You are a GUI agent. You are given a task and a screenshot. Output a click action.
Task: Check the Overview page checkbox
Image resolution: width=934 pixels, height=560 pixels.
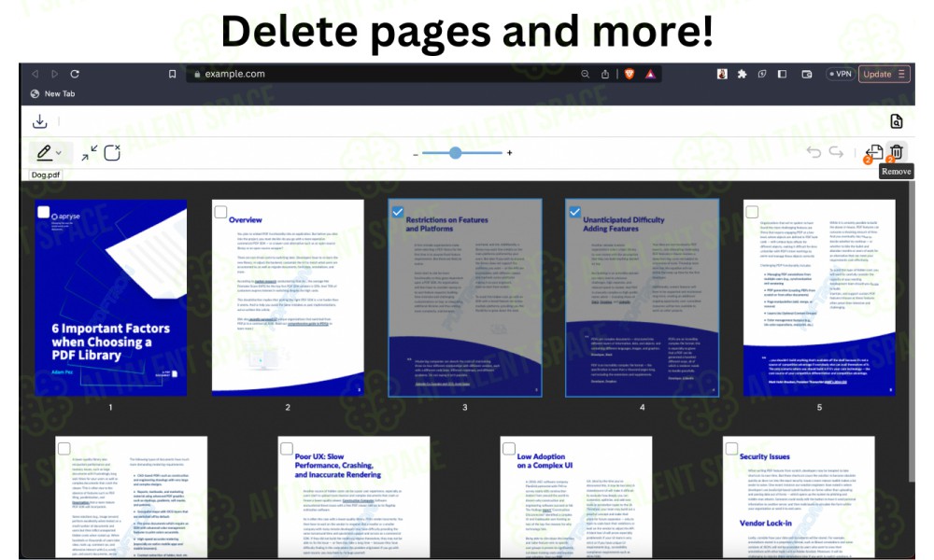tap(220, 212)
